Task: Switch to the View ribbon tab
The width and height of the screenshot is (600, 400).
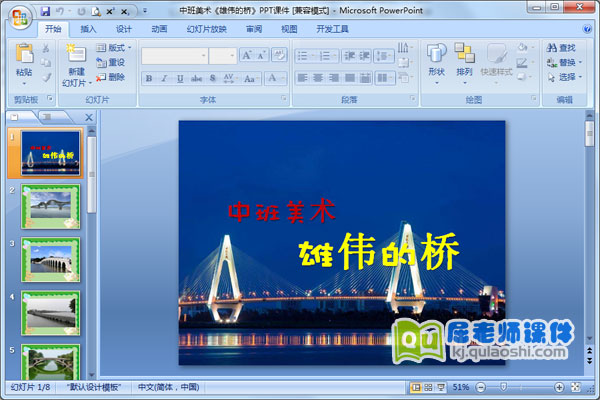Action: point(289,29)
